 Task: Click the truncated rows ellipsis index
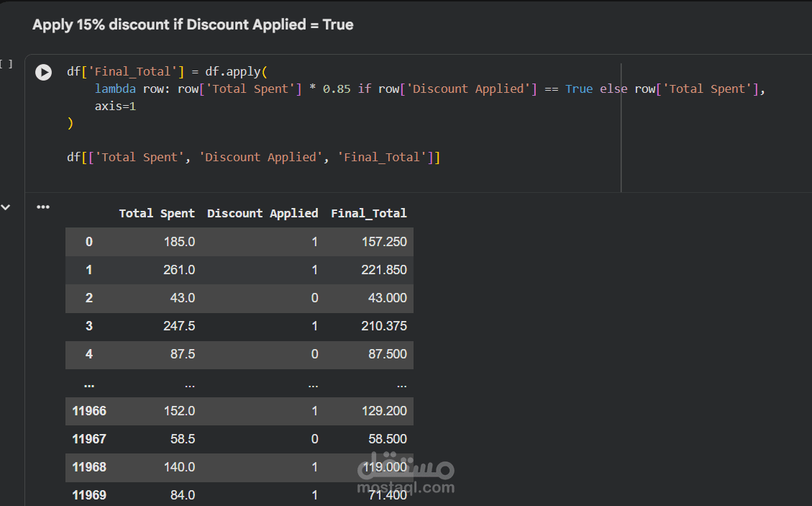(x=89, y=384)
